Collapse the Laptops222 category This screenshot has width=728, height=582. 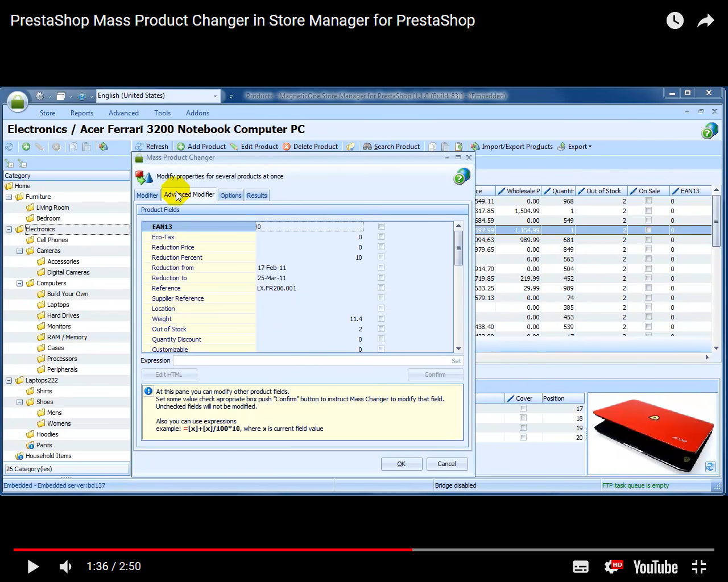pos(9,380)
